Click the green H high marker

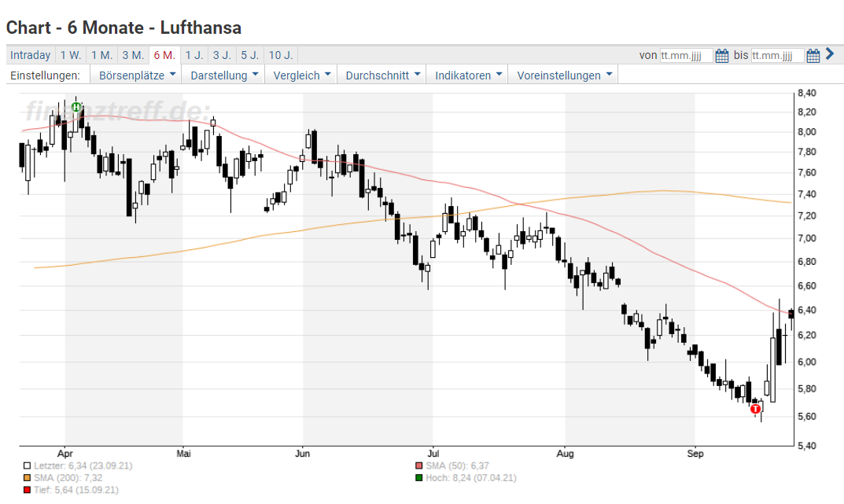(x=76, y=107)
